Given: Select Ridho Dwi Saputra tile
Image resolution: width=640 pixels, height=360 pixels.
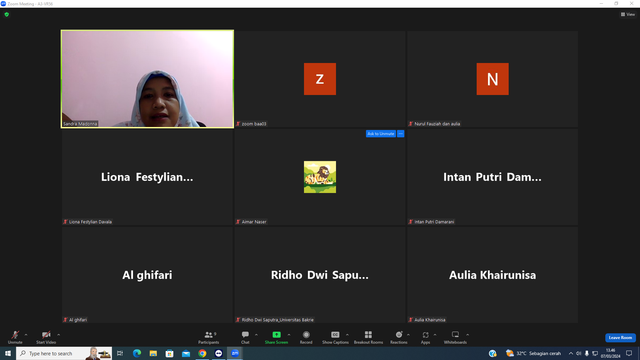Looking at the screenshot, I should click(x=320, y=275).
